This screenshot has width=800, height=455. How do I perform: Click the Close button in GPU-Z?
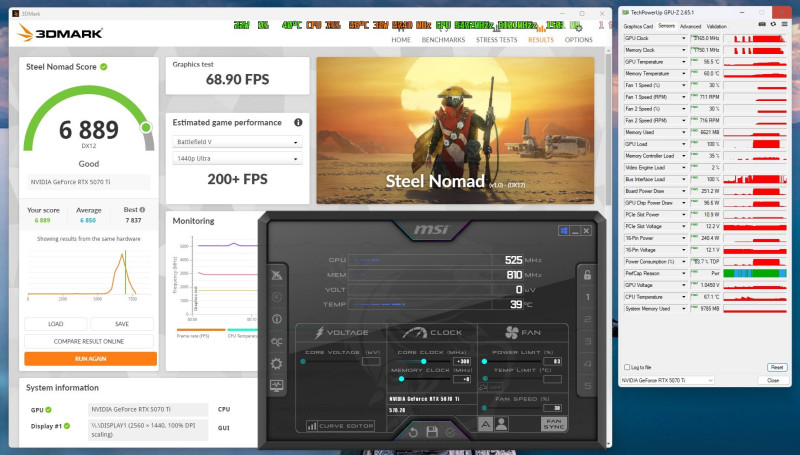click(772, 381)
